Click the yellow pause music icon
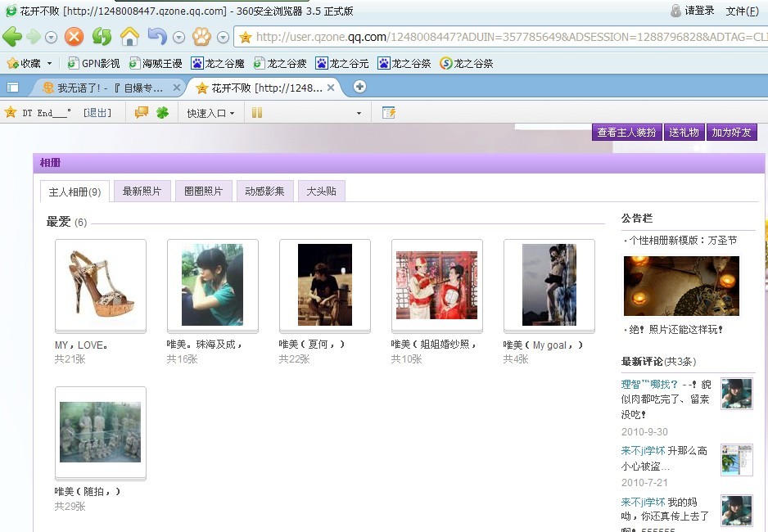 (256, 113)
